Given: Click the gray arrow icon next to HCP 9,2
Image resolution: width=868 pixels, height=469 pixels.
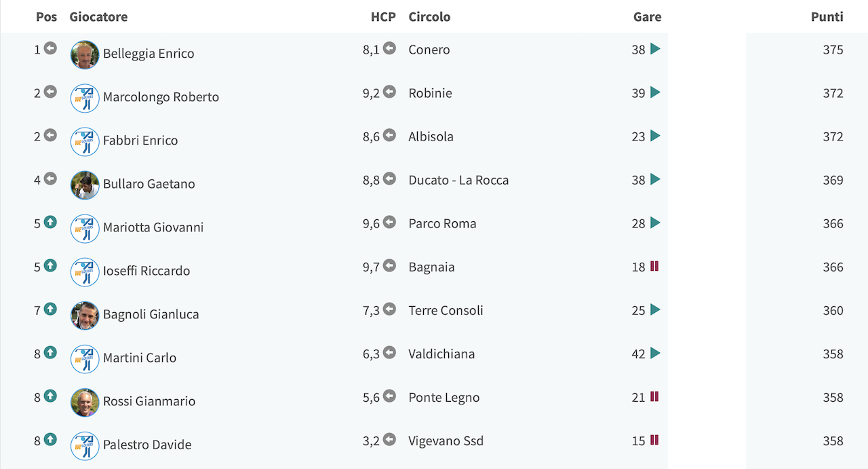Looking at the screenshot, I should pyautogui.click(x=389, y=92).
